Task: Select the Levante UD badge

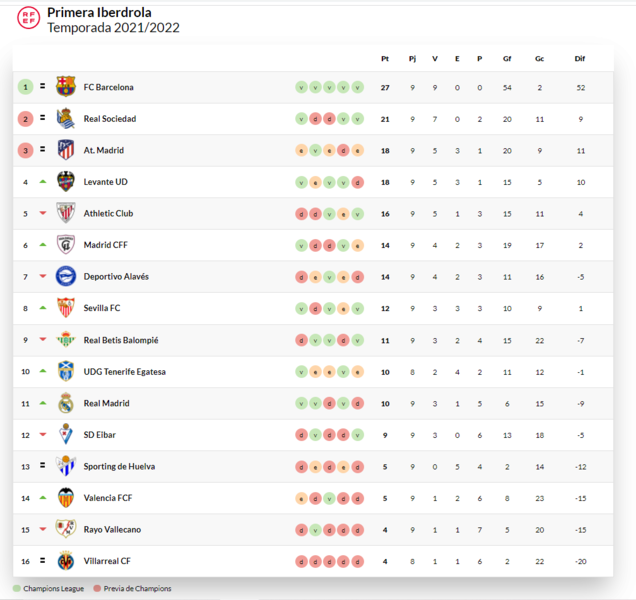Action: pyautogui.click(x=66, y=181)
